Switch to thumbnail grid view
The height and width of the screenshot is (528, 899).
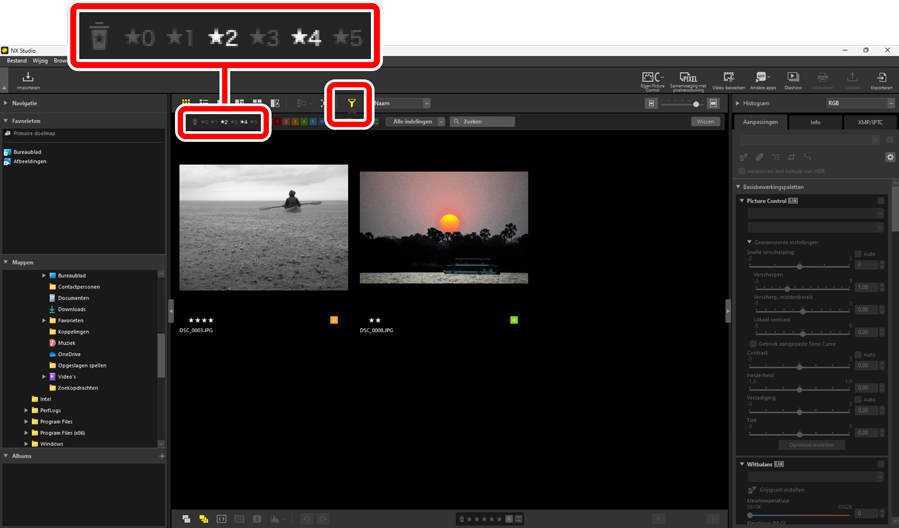[186, 103]
